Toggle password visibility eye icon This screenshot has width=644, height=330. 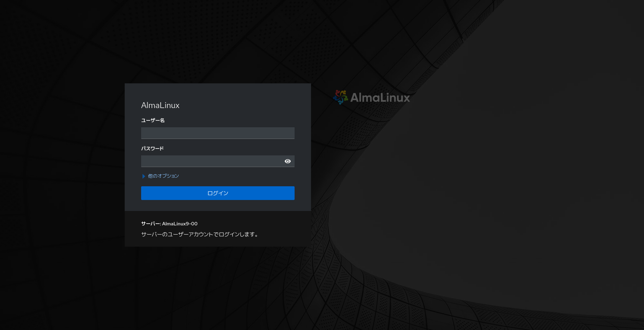pyautogui.click(x=288, y=161)
